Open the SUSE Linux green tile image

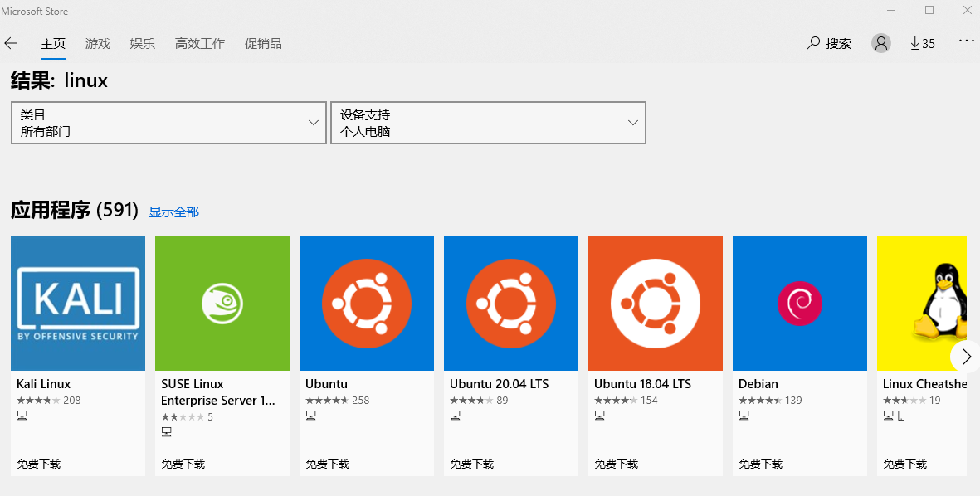pyautogui.click(x=222, y=303)
